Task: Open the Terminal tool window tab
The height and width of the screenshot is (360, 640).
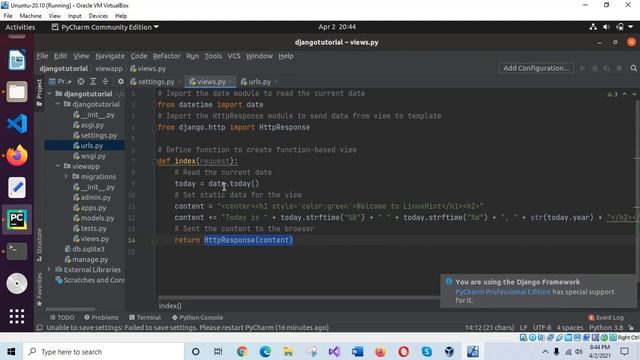Action: [145, 317]
